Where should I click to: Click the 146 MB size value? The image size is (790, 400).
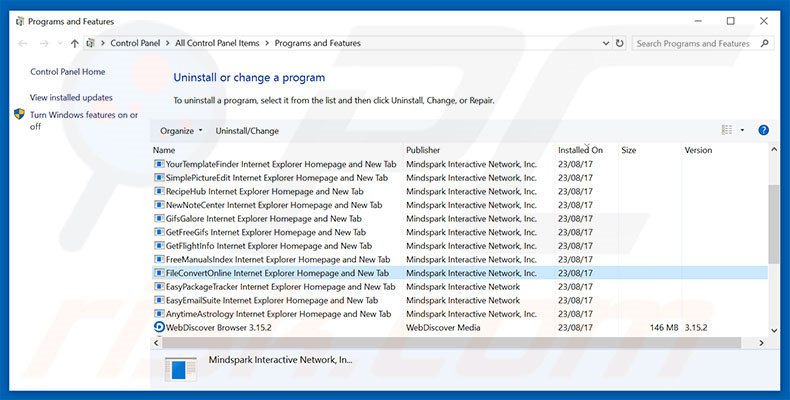pos(664,327)
